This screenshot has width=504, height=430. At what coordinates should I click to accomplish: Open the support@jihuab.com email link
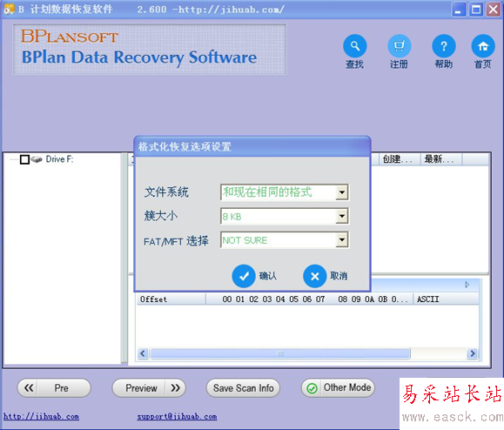[177, 416]
